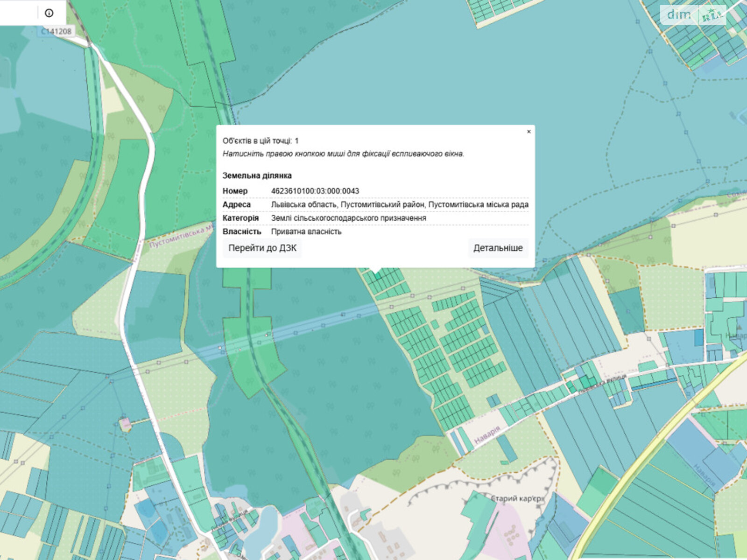Click the 'Земельна ділянка' heading

pyautogui.click(x=257, y=175)
